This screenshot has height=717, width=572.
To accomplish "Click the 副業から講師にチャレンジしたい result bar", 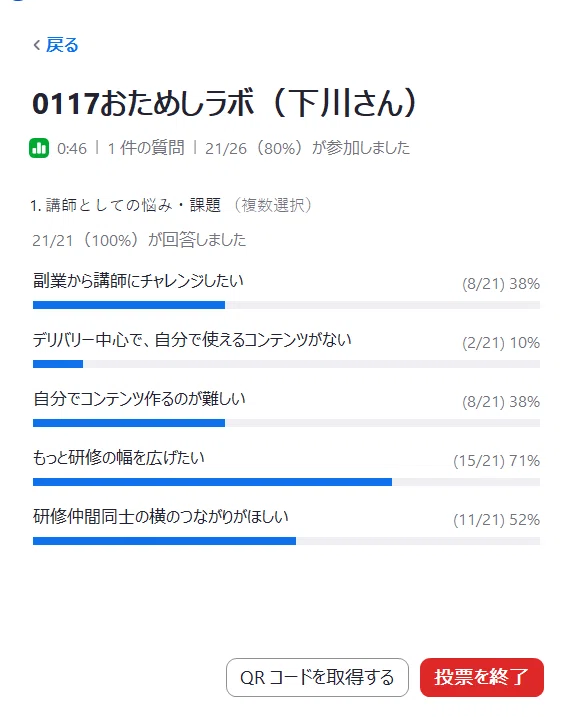I will click(x=286, y=305).
